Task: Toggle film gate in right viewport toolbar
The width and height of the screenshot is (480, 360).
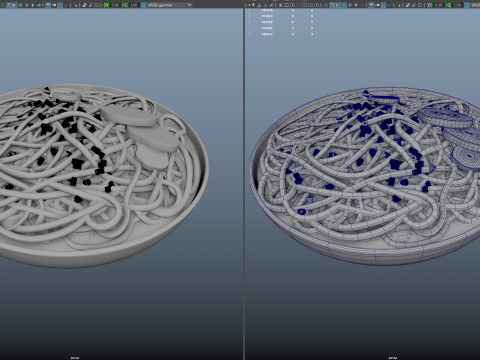Action: click(x=286, y=5)
